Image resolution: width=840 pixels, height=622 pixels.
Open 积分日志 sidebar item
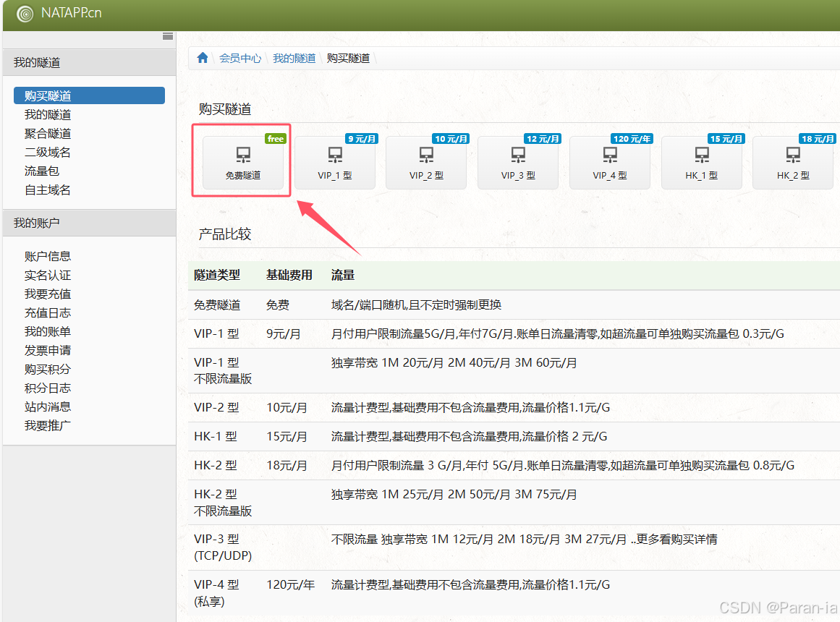coord(48,388)
